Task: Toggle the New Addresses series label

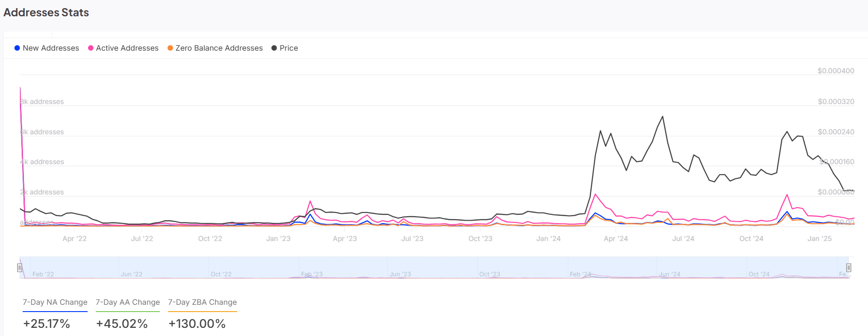Action: (x=51, y=48)
